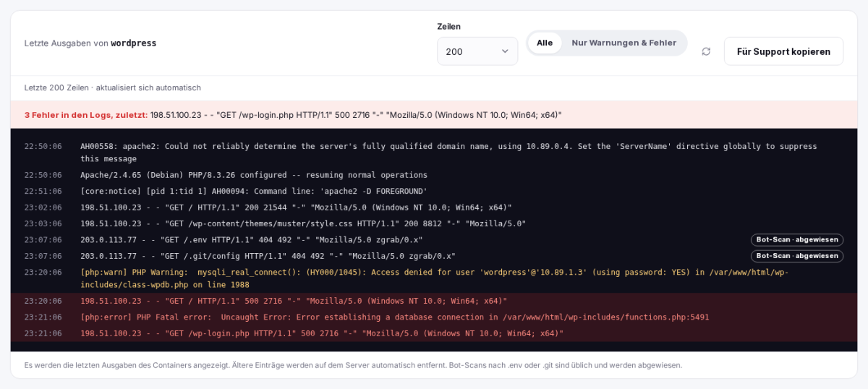This screenshot has height=389, width=868.
Task: Select the PHP Fatal error log line
Action: click(x=434, y=317)
